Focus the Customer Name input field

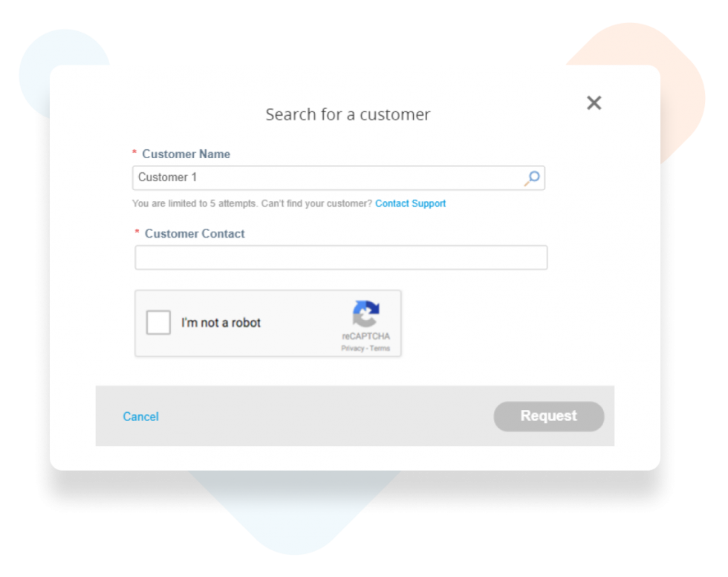(339, 177)
